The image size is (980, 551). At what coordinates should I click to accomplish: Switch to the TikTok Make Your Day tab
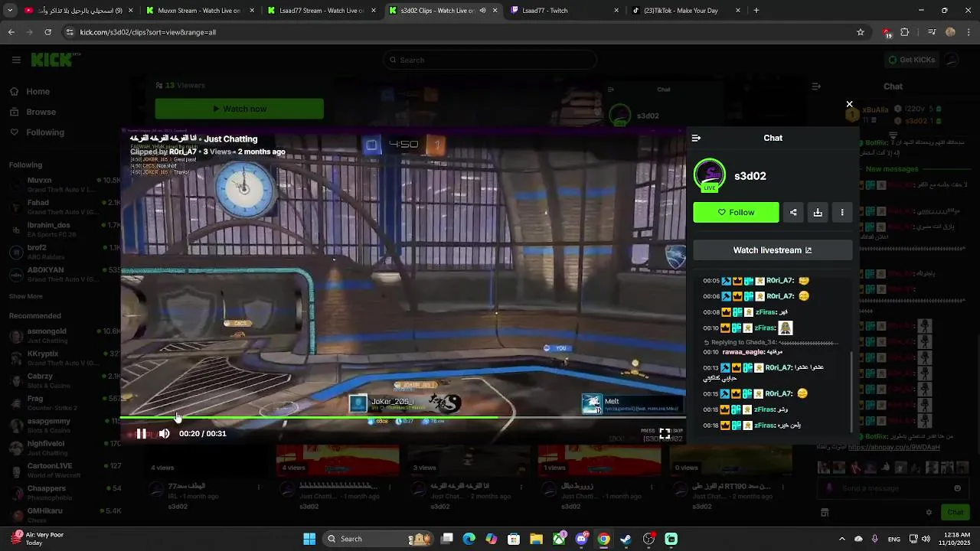coord(685,11)
